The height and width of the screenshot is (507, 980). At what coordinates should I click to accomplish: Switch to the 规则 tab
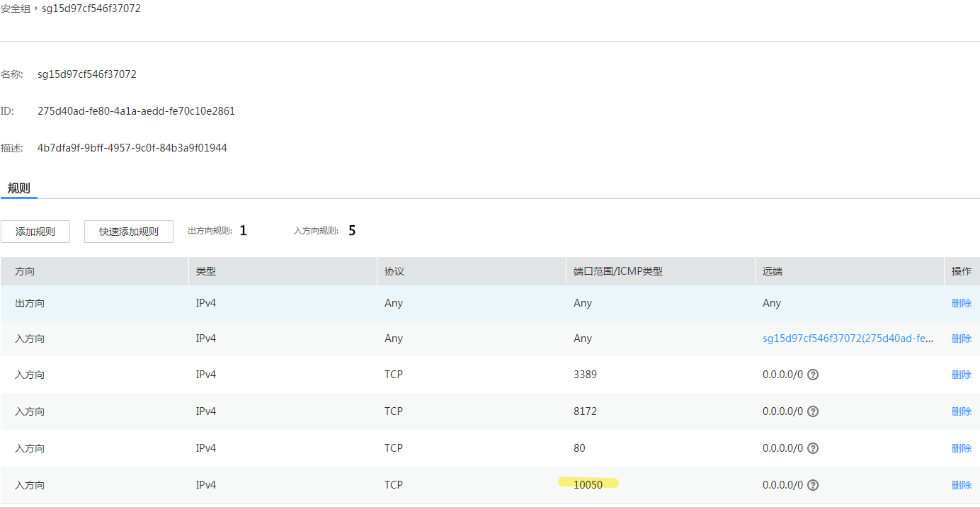coord(18,188)
